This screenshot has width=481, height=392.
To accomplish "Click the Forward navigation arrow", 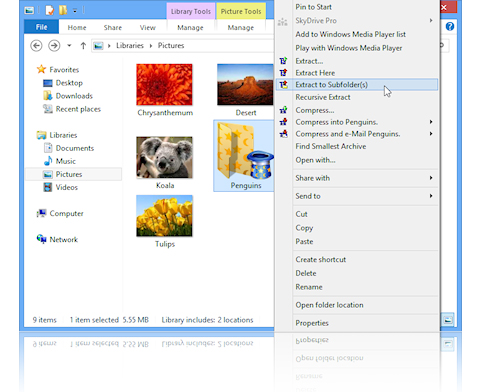I will pos(54,45).
